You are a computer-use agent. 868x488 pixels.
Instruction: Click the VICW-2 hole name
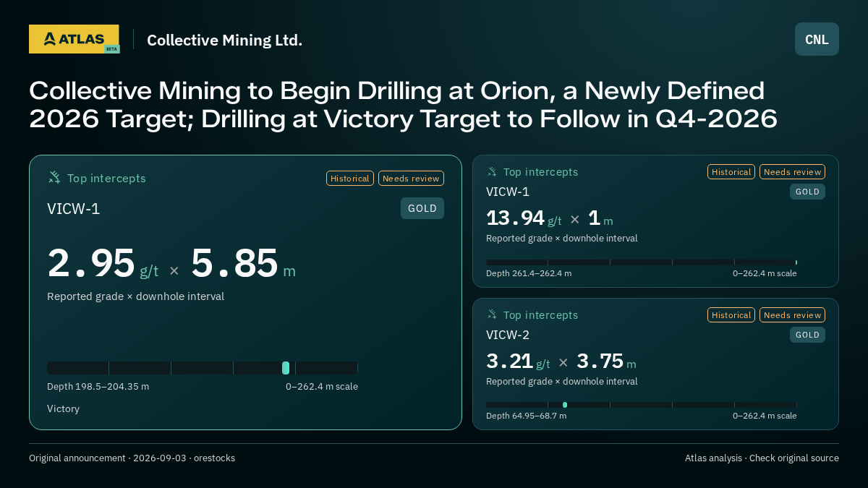[508, 335]
